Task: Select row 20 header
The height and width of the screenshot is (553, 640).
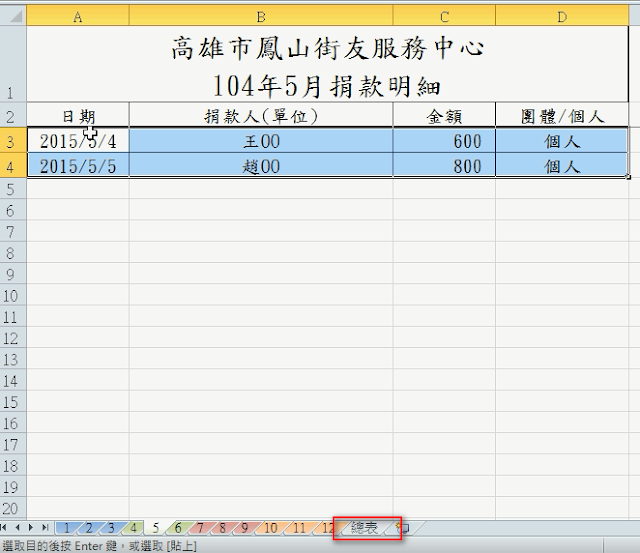Action: point(13,508)
